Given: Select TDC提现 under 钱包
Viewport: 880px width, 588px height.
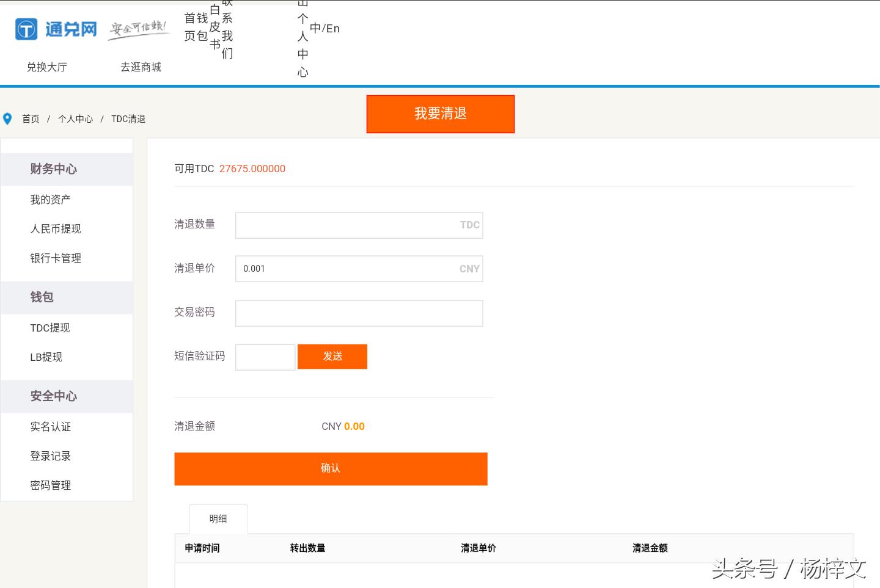Looking at the screenshot, I should [x=50, y=328].
